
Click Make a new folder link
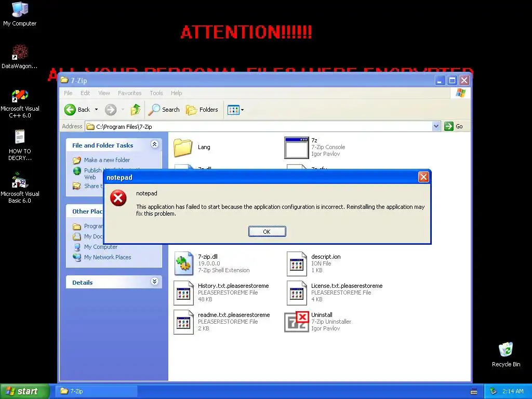[x=107, y=160]
